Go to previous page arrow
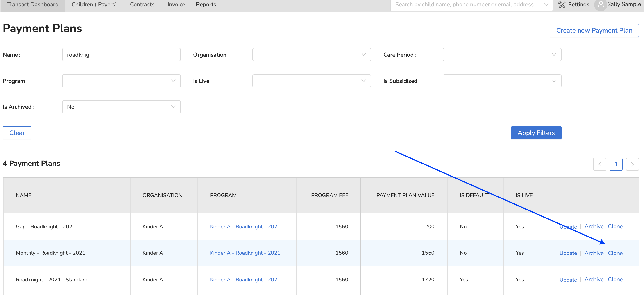 (x=600, y=164)
